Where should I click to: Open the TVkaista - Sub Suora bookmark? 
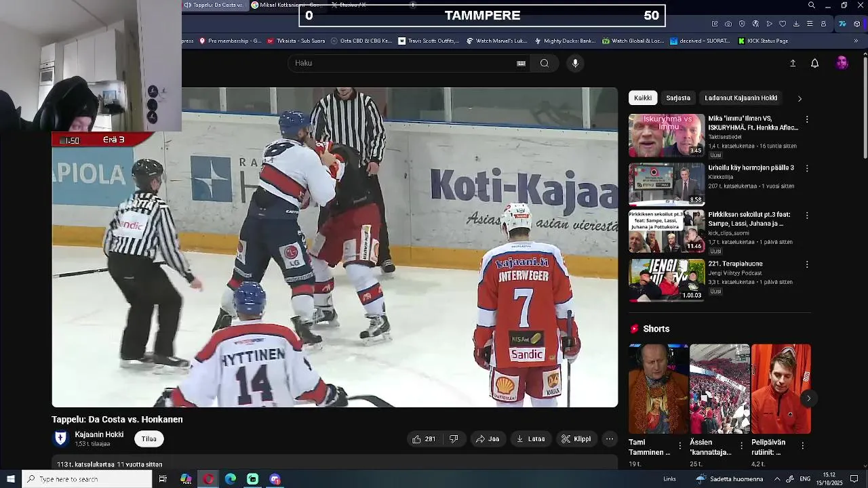pyautogui.click(x=296, y=41)
